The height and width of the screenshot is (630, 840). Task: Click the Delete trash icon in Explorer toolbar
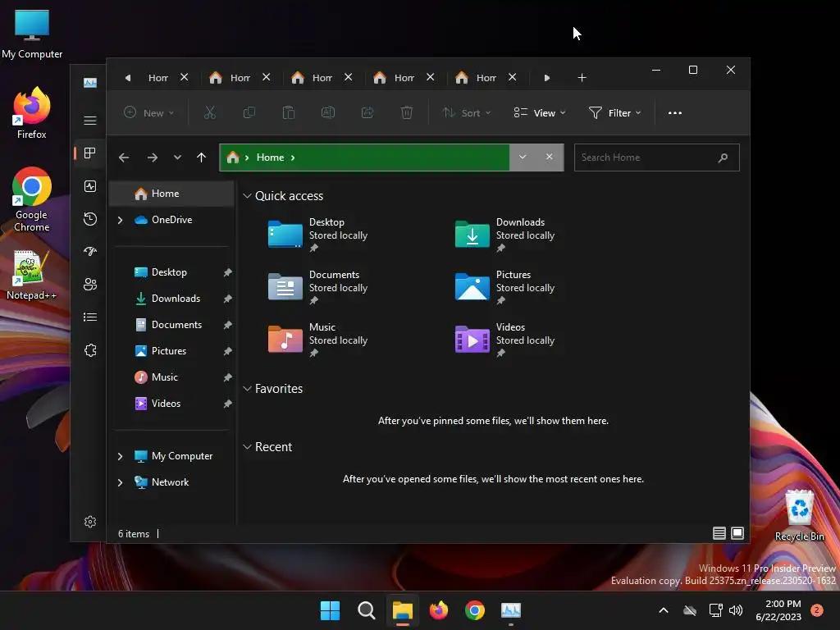pos(407,112)
